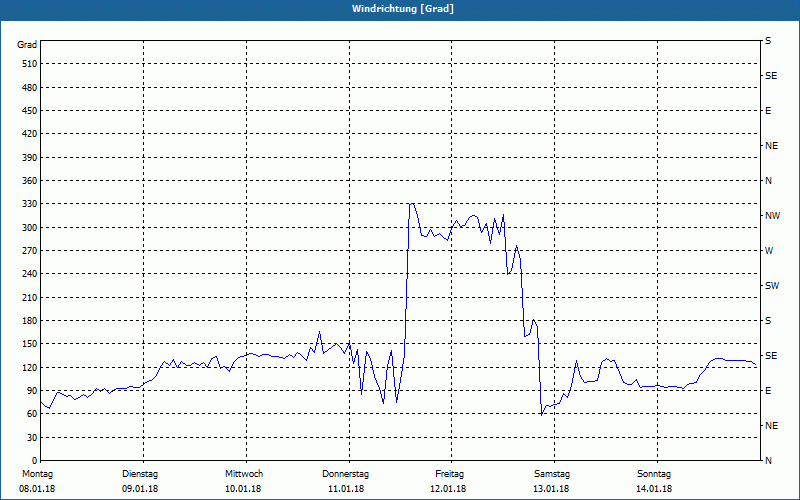Select the Dienstag 09.01.18 axis label
This screenshot has width=800, height=500.
click(x=140, y=481)
